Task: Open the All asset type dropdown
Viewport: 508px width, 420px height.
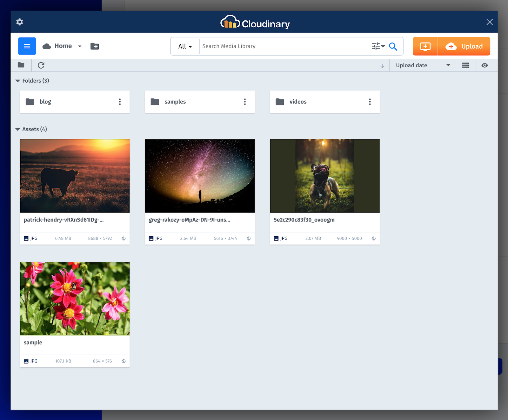Action: tap(185, 46)
